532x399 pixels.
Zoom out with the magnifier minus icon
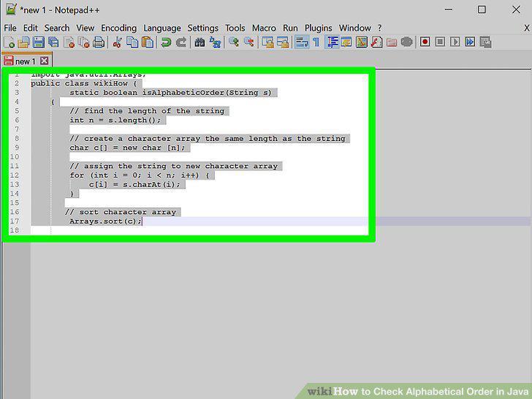248,42
